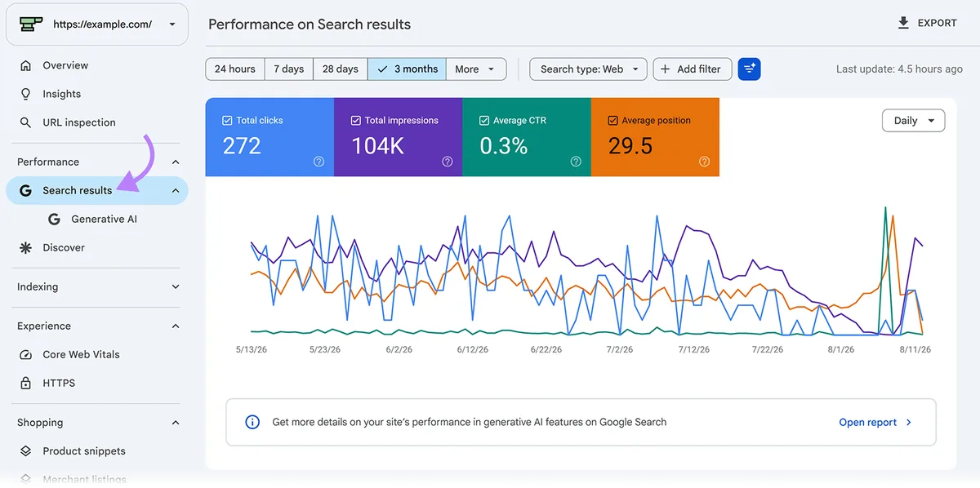Screen dimensions: 980x488
Task: Open the Search type: Web dropdown
Action: (588, 69)
